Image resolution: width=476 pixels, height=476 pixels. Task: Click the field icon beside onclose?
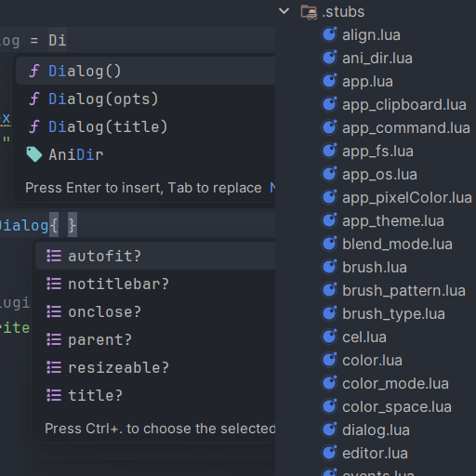pyautogui.click(x=54, y=311)
